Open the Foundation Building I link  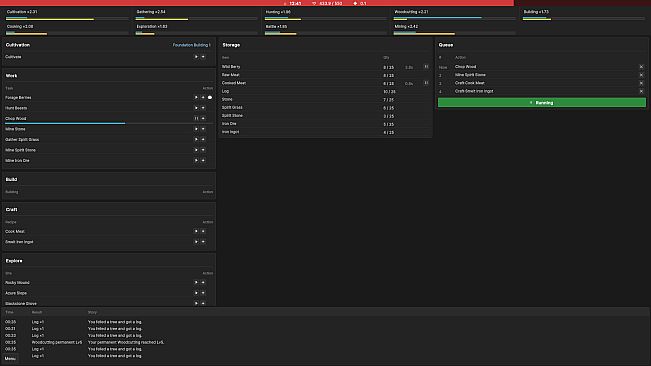(x=191, y=45)
